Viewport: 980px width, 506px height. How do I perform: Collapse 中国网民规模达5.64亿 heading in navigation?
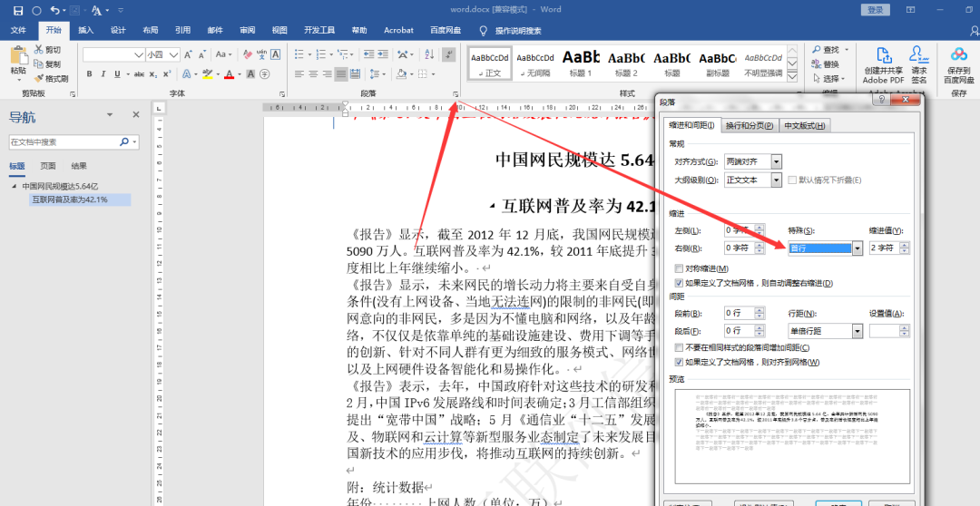(x=13, y=186)
